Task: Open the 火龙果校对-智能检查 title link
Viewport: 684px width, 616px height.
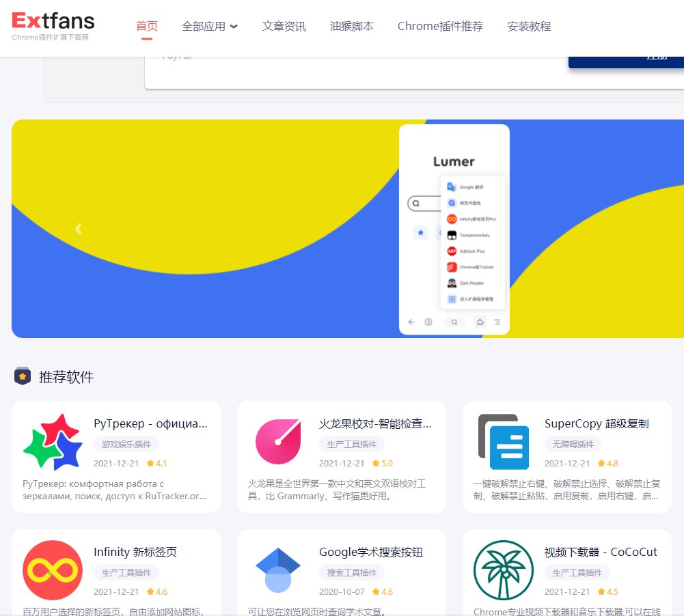Action: tap(375, 423)
